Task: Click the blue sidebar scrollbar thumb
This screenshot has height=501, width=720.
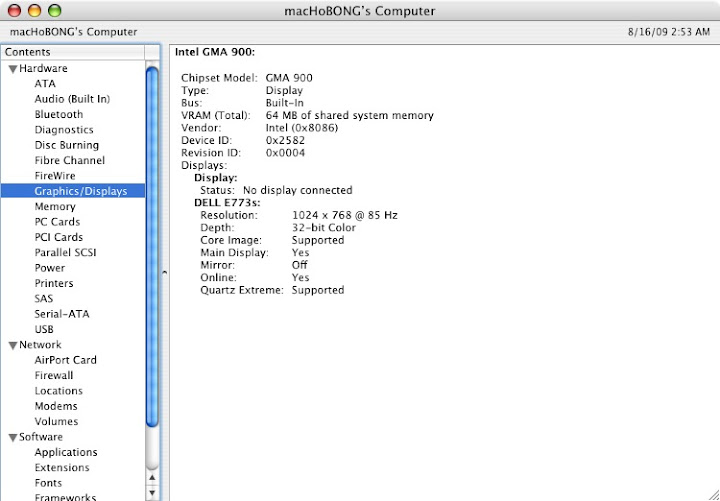Action: 152,247
